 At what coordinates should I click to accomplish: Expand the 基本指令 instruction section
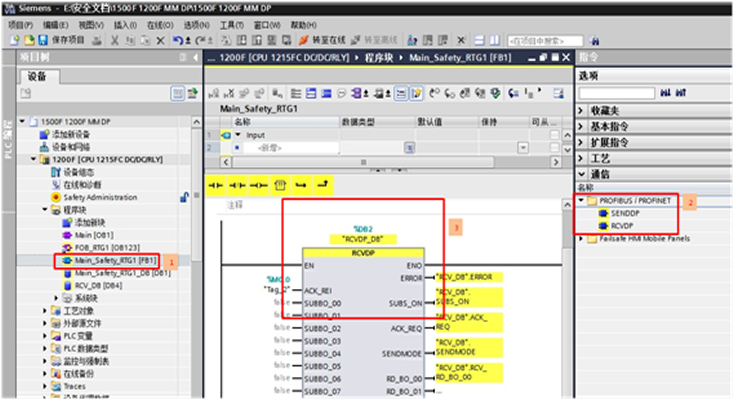(x=581, y=126)
